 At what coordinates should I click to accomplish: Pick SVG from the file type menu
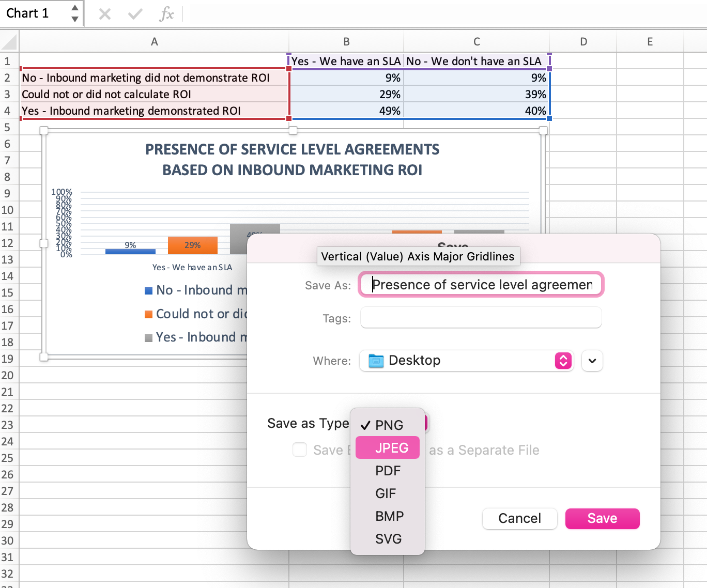[388, 539]
